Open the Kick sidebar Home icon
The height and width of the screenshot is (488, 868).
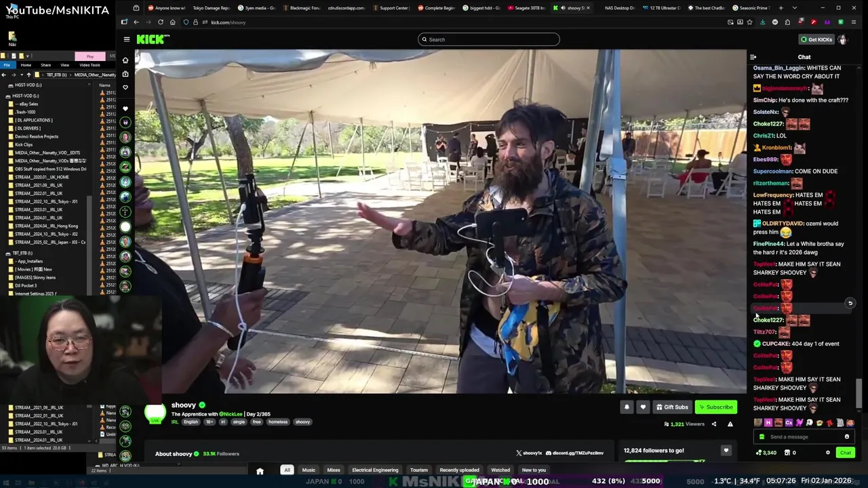pyautogui.click(x=125, y=60)
